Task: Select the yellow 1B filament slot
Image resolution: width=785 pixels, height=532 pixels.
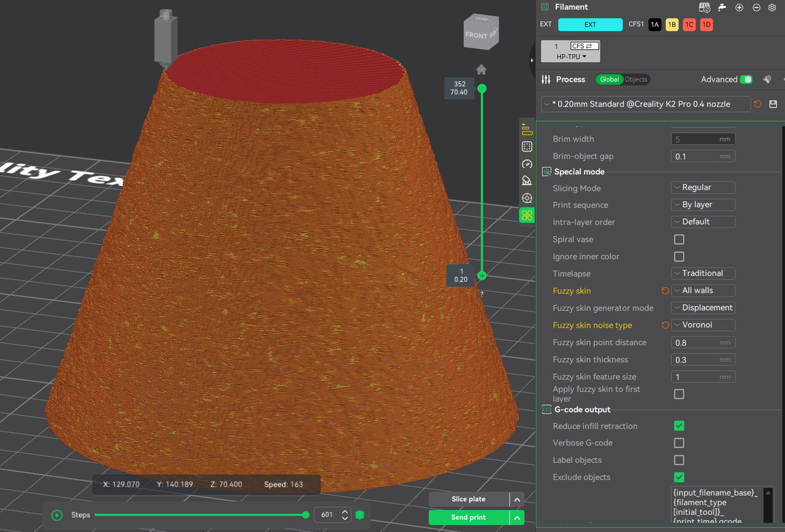Action: (672, 25)
